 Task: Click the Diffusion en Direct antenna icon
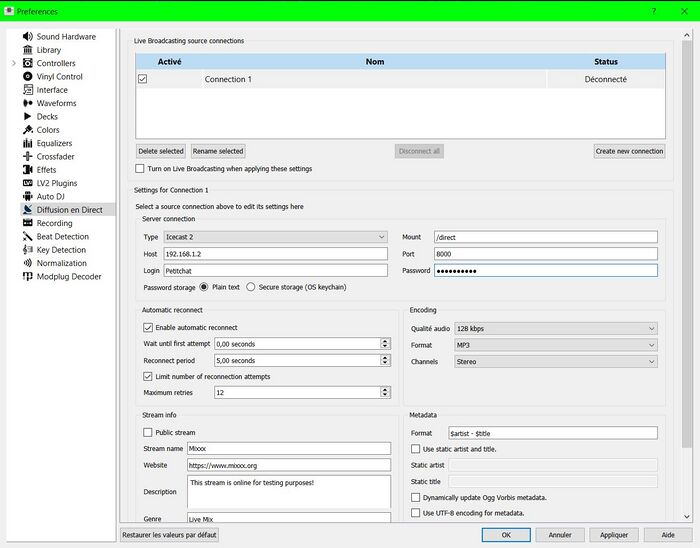point(28,210)
